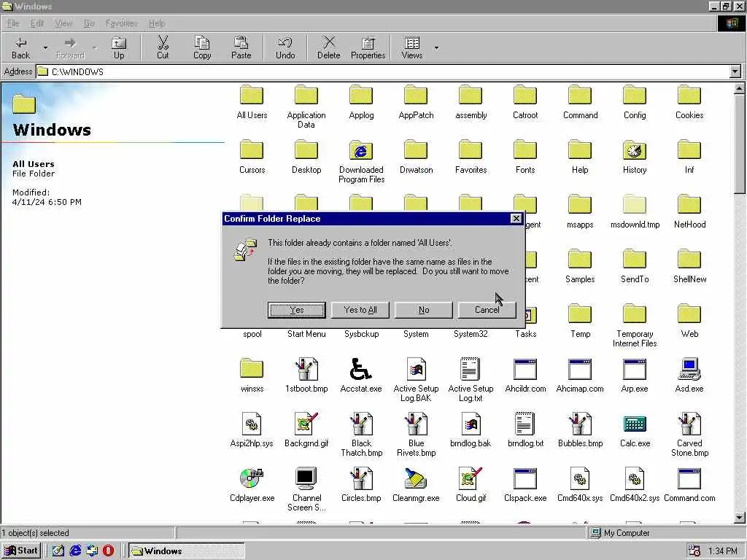Click the Paste toolbar icon
Viewport: 747px width, 560px height.
point(241,48)
